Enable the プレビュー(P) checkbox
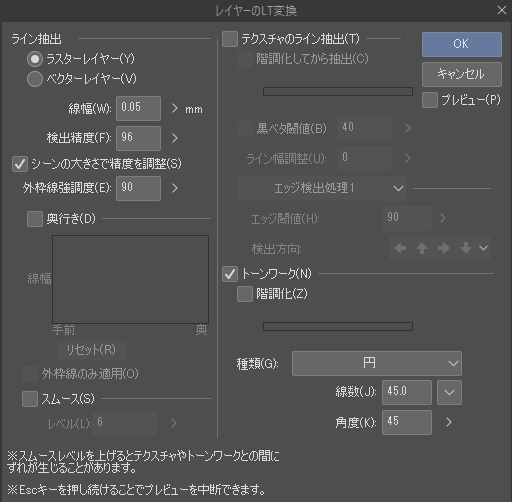512x502 pixels. (430, 100)
